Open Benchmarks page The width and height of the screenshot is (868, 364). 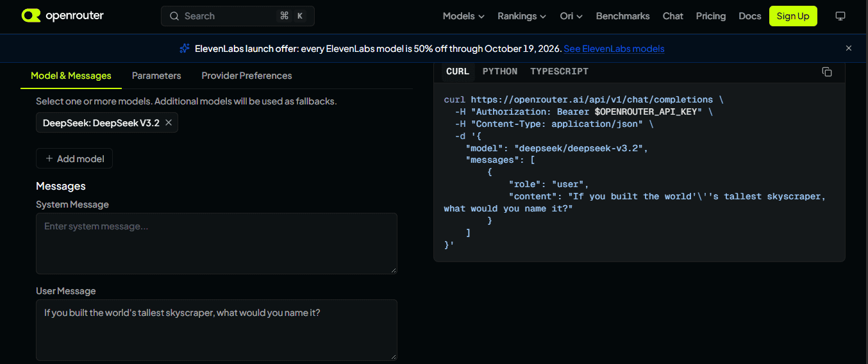point(622,16)
